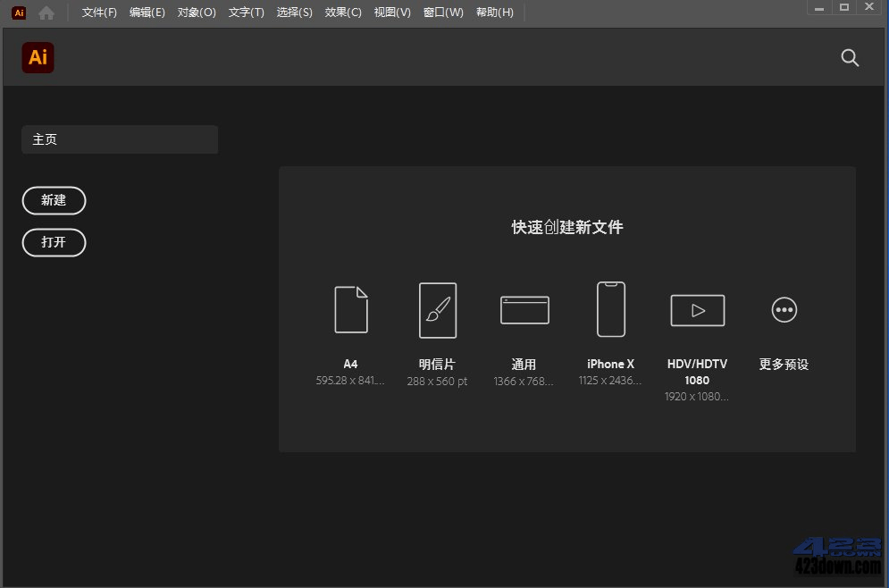
Task: Click the 打开 button
Action: 54,242
